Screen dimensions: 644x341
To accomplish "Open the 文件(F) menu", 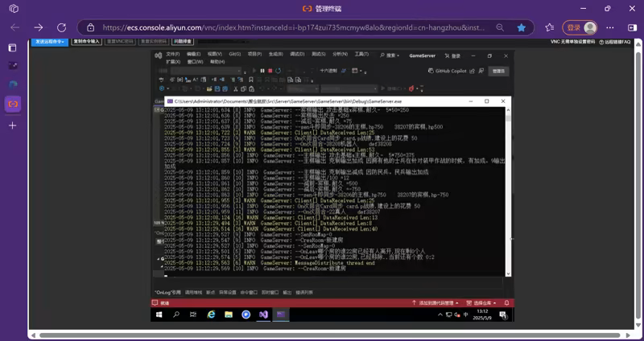I will pyautogui.click(x=172, y=55).
